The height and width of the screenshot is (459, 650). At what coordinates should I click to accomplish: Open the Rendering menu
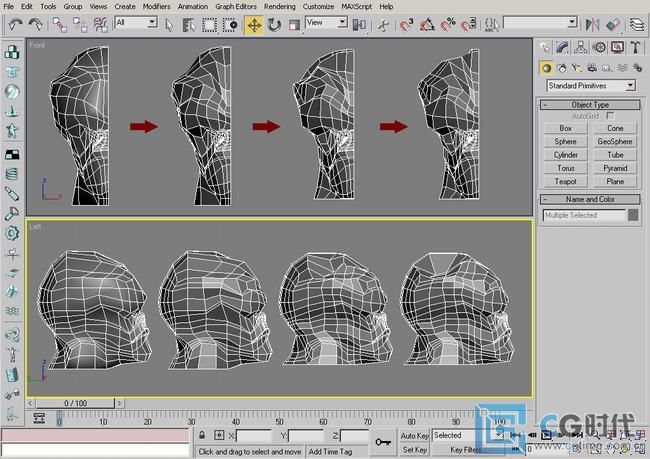[x=280, y=7]
